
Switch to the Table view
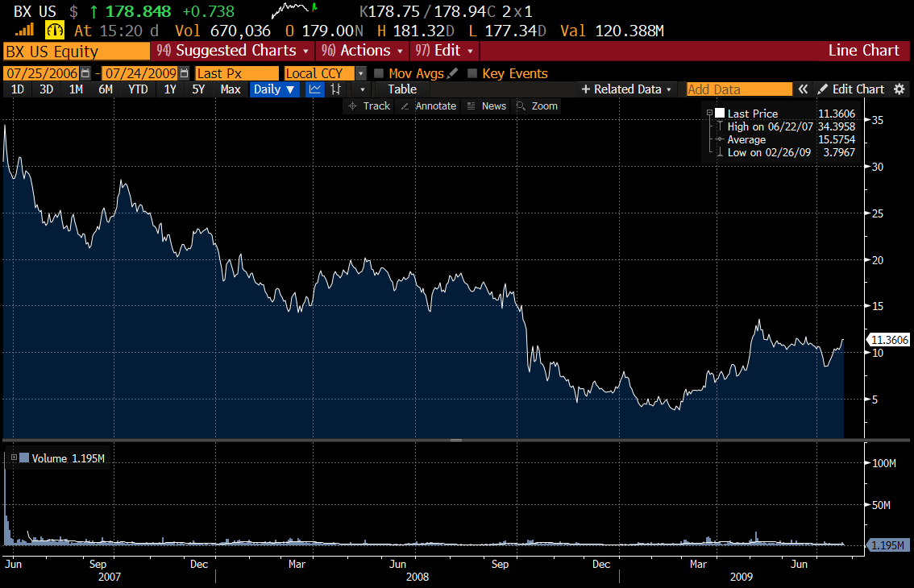point(402,89)
